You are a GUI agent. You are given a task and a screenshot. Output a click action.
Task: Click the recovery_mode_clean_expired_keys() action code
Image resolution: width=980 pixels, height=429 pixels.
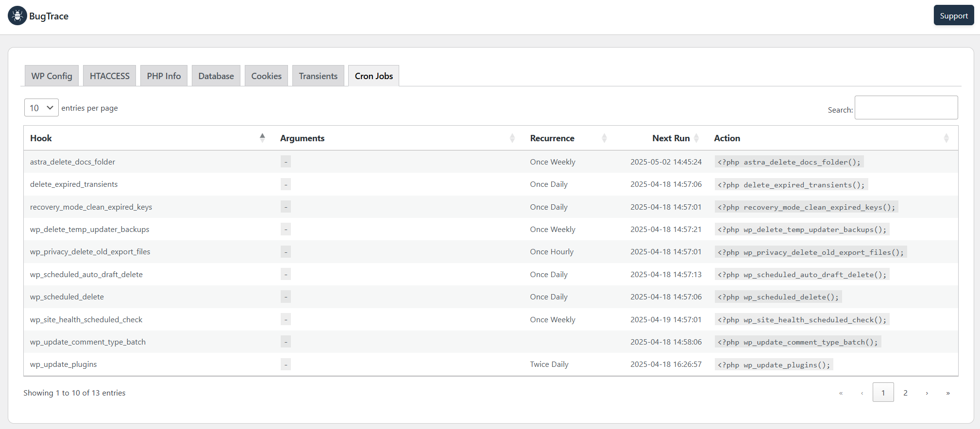click(x=807, y=207)
